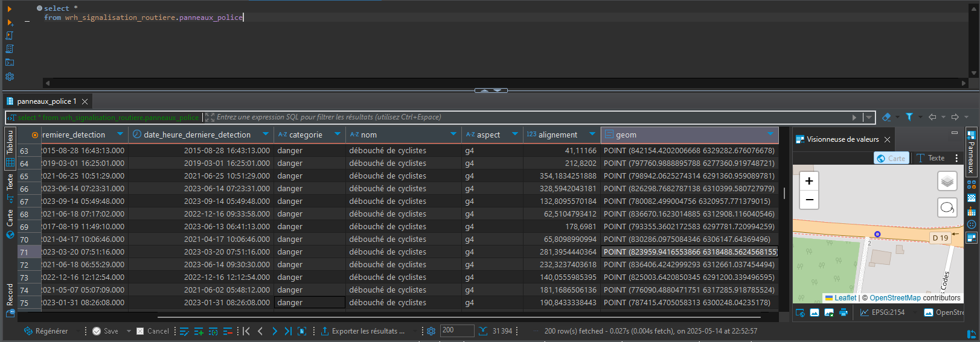Click the Régénérer refresh button
Image resolution: width=980 pixels, height=342 pixels.
(46, 331)
